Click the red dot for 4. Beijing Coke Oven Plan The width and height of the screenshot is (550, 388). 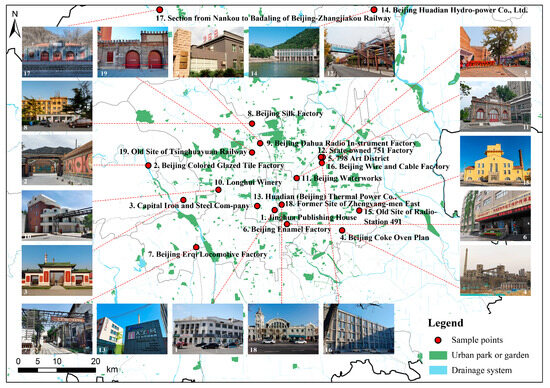click(x=342, y=230)
